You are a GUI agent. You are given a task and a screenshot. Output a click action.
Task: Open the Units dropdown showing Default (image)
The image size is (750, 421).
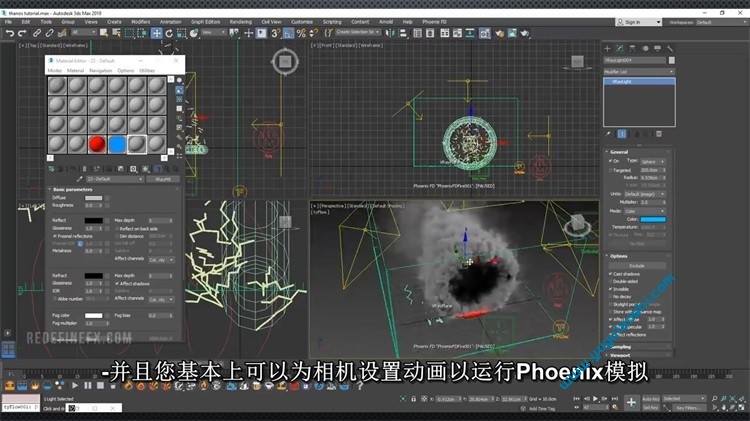(x=644, y=194)
